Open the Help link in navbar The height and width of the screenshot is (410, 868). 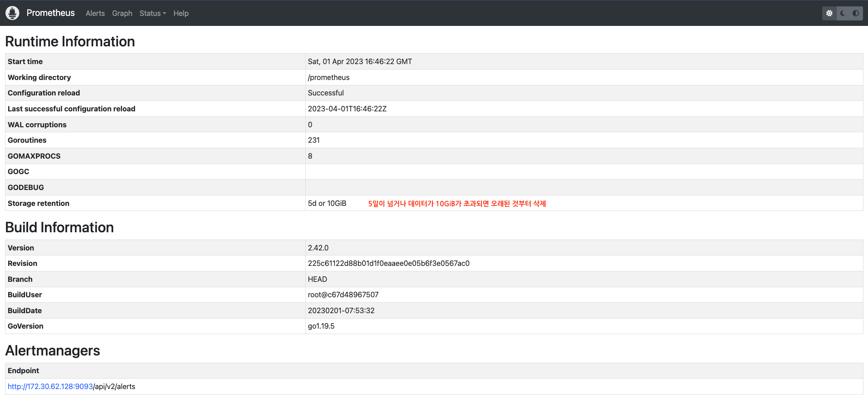[x=181, y=14]
